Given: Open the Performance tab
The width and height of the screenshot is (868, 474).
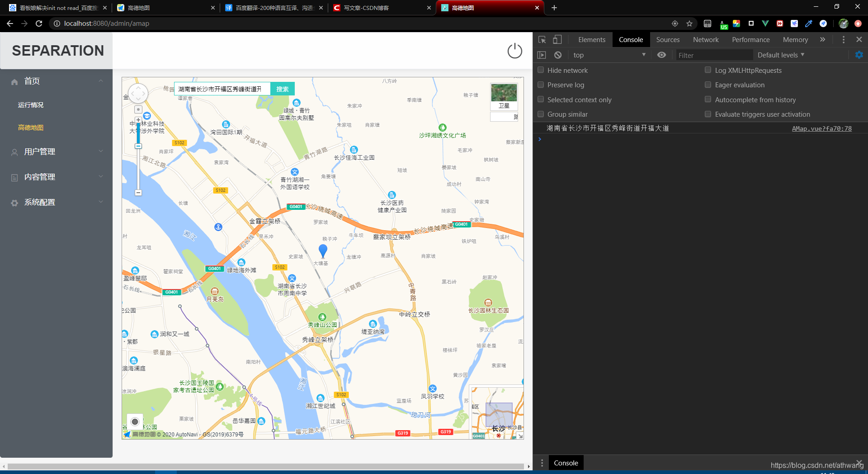Looking at the screenshot, I should point(750,40).
